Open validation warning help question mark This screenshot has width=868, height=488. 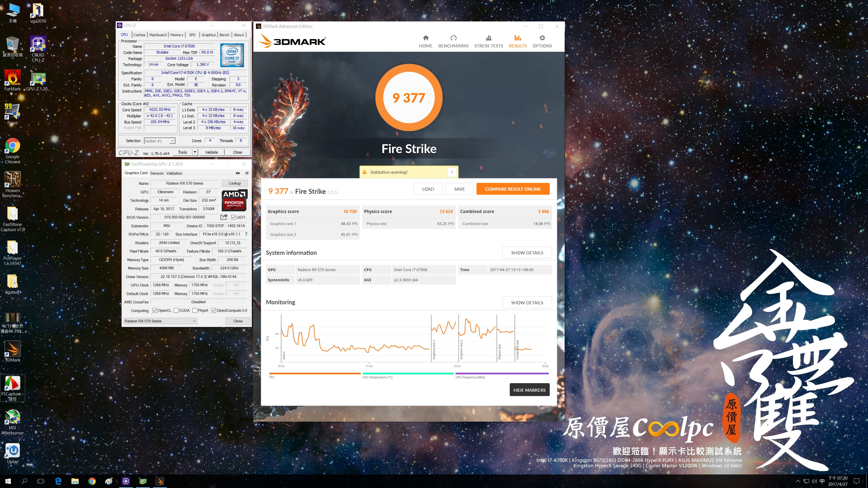[452, 172]
